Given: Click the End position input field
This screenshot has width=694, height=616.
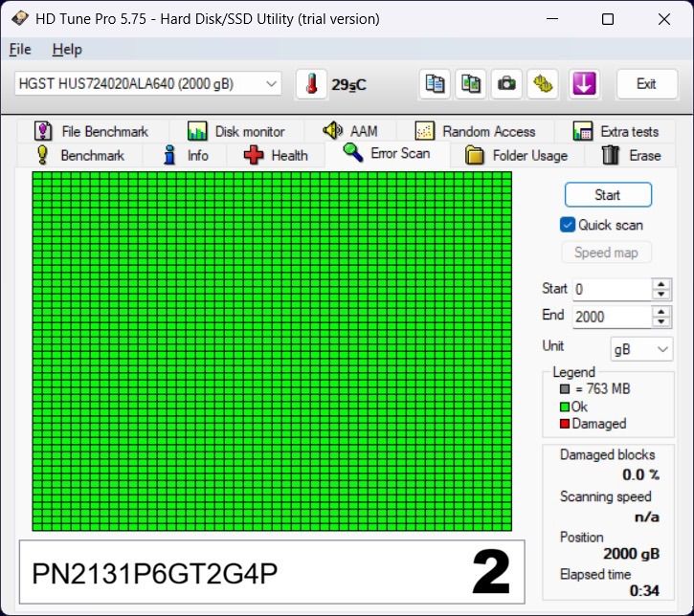Looking at the screenshot, I should point(612,317).
